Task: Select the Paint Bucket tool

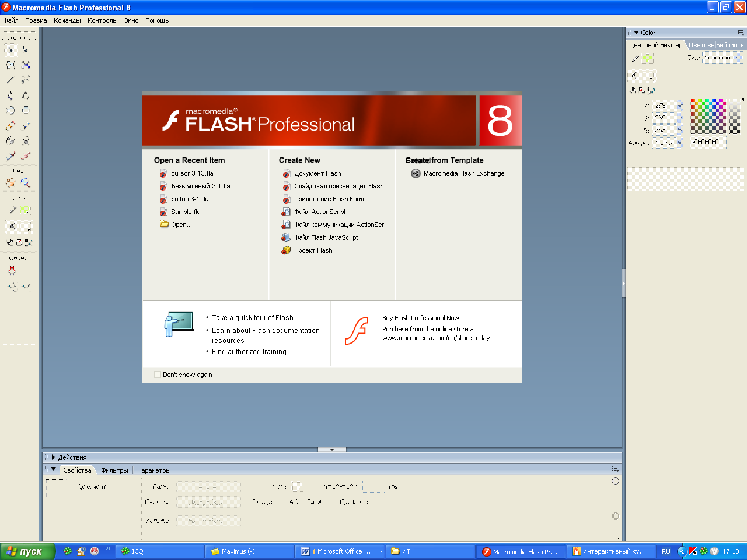Action: [26, 141]
